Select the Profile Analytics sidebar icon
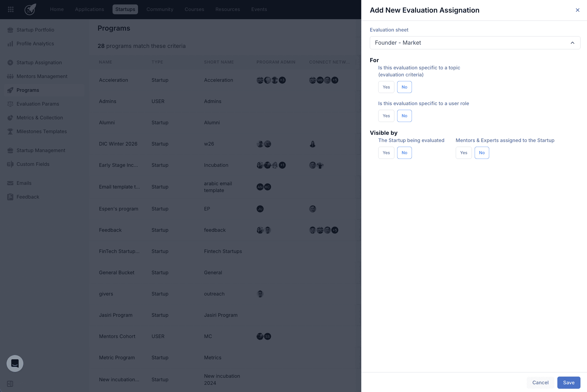Image resolution: width=587 pixels, height=392 pixels. 10,43
